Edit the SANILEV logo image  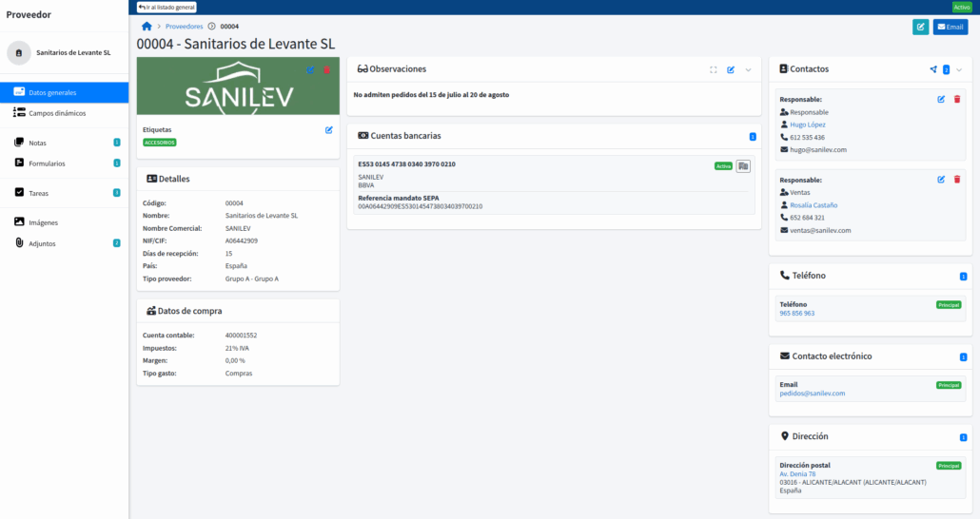tap(310, 70)
